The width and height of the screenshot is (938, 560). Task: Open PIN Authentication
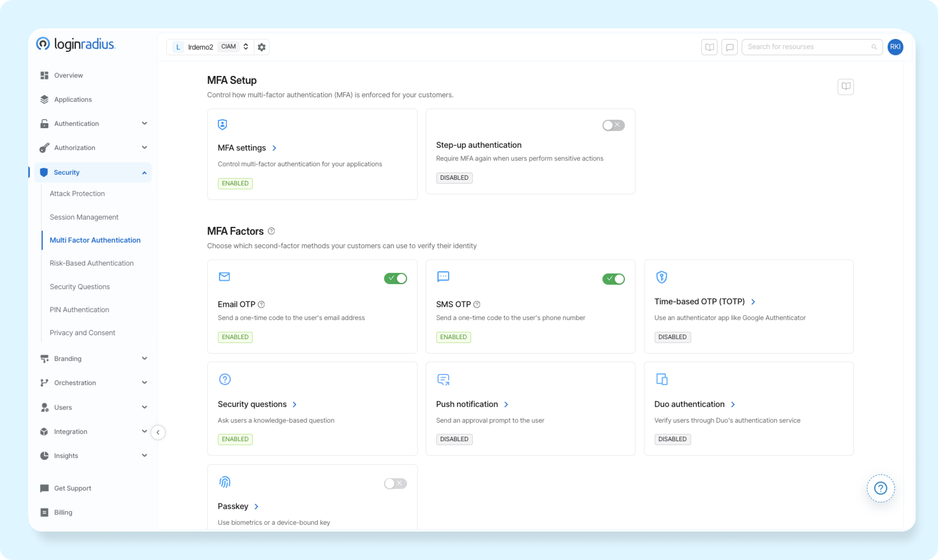[79, 310]
